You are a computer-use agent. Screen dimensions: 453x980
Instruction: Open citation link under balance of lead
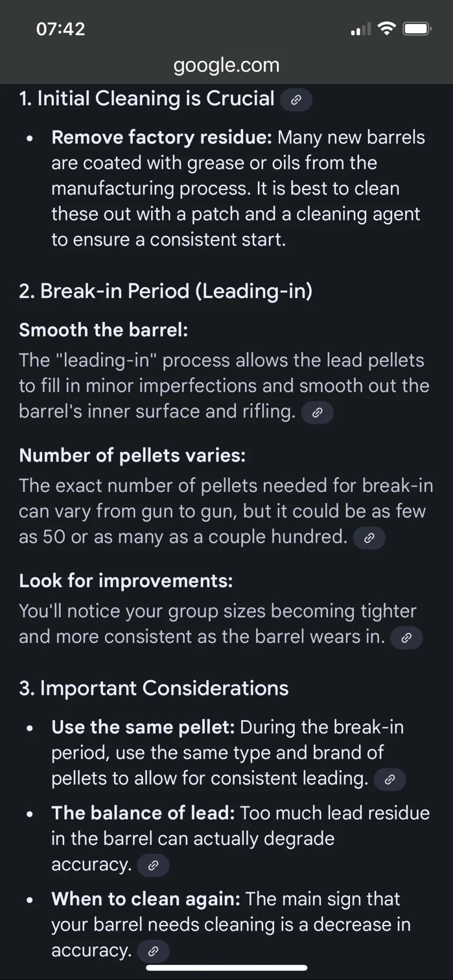tap(153, 865)
